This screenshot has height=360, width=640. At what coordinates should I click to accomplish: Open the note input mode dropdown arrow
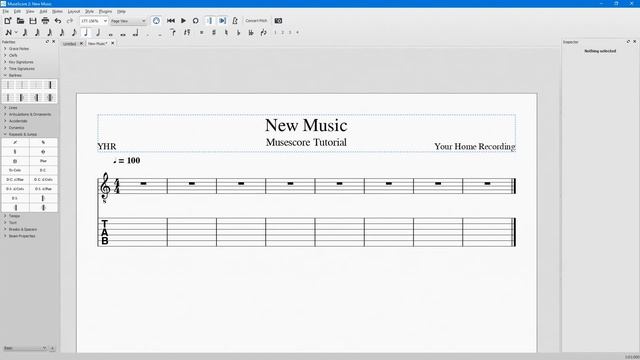16,33
